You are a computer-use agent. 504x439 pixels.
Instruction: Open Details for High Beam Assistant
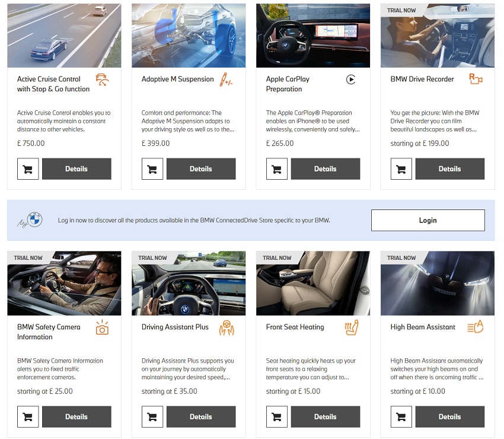(449, 417)
